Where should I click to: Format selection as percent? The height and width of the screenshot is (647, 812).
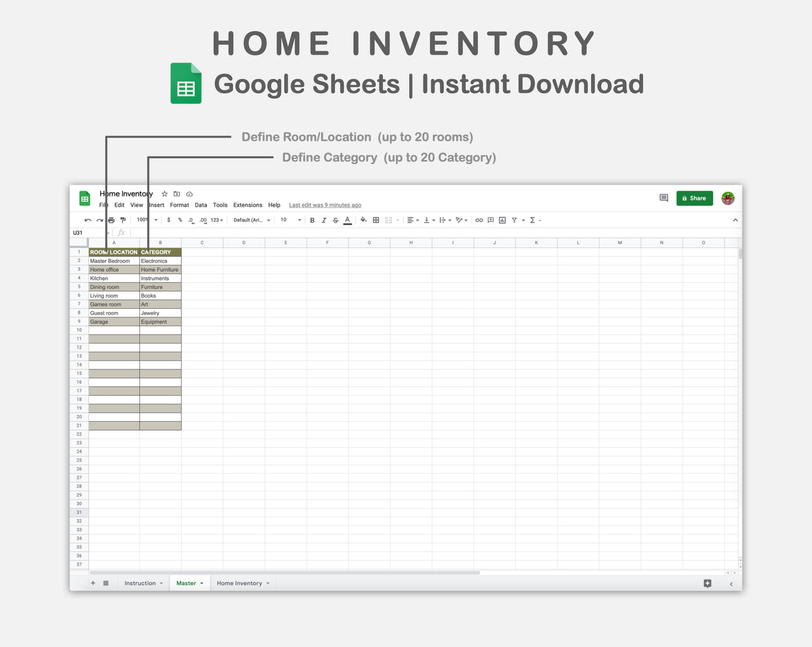179,220
